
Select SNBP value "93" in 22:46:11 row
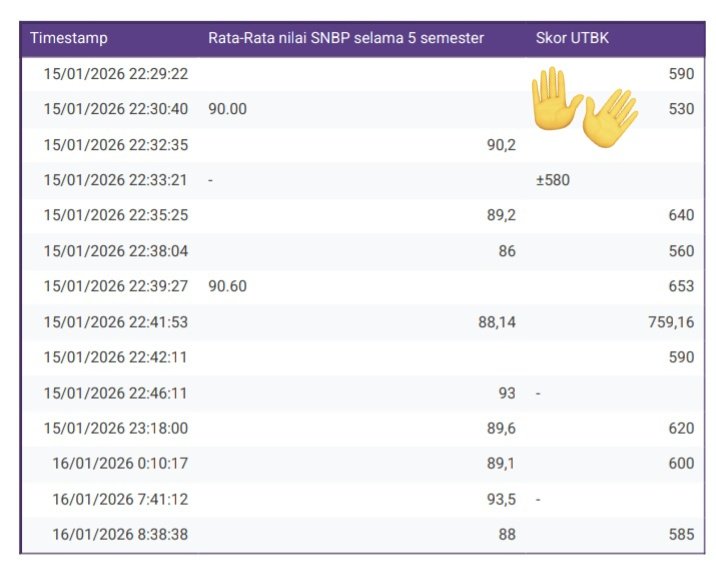click(x=507, y=393)
